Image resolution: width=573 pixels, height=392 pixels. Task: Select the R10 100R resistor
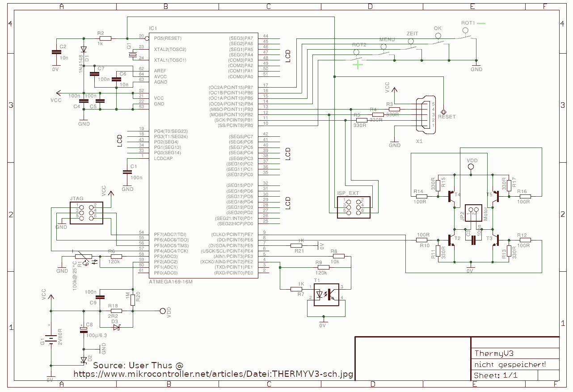click(422, 240)
